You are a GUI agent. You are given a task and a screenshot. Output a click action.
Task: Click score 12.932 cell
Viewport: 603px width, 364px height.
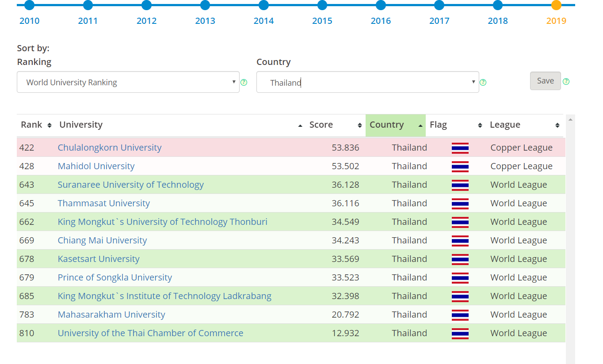point(346,333)
